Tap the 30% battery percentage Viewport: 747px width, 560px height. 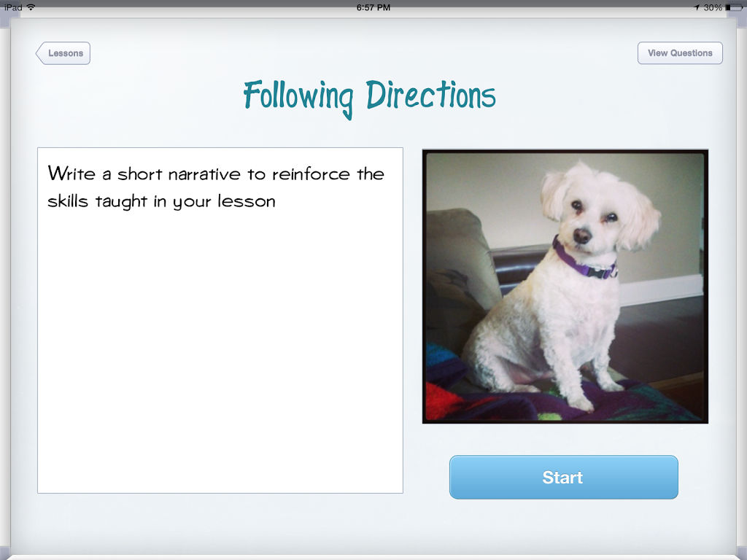713,7
